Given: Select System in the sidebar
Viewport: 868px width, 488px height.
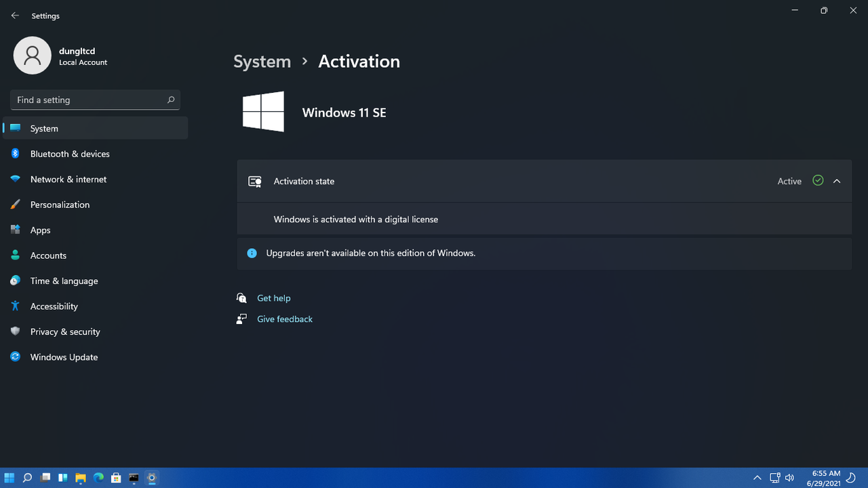Looking at the screenshot, I should [96, 128].
